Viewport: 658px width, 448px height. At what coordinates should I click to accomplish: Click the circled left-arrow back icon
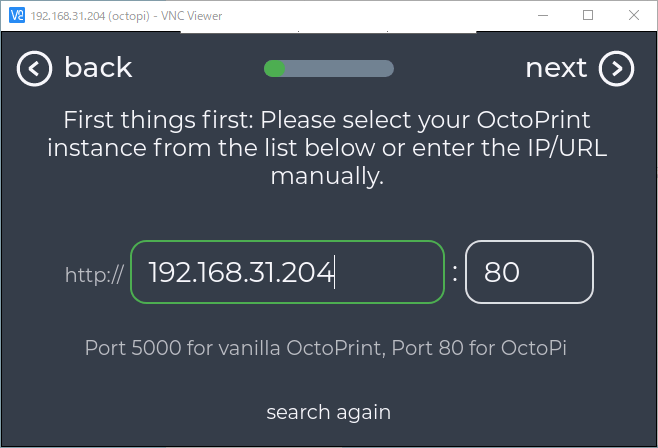tap(34, 69)
